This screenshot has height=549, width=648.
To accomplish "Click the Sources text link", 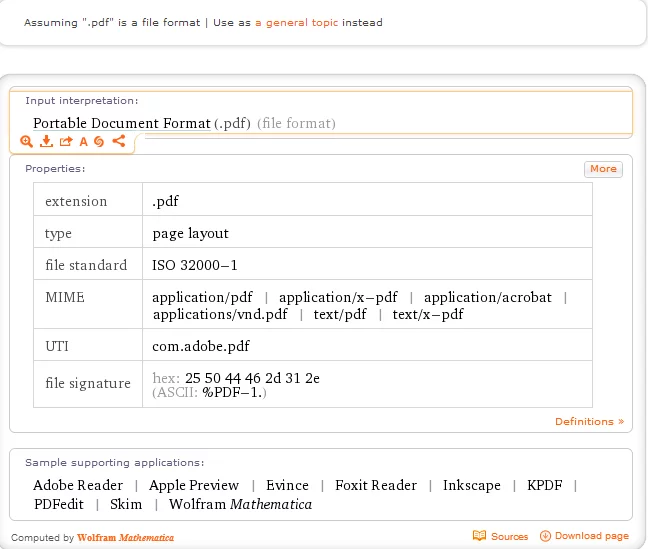I will pos(510,537).
